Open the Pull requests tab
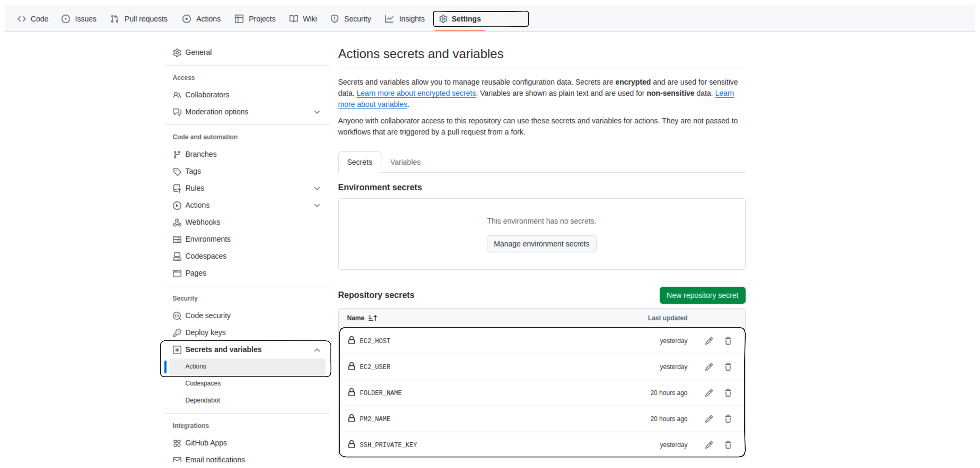 [139, 19]
